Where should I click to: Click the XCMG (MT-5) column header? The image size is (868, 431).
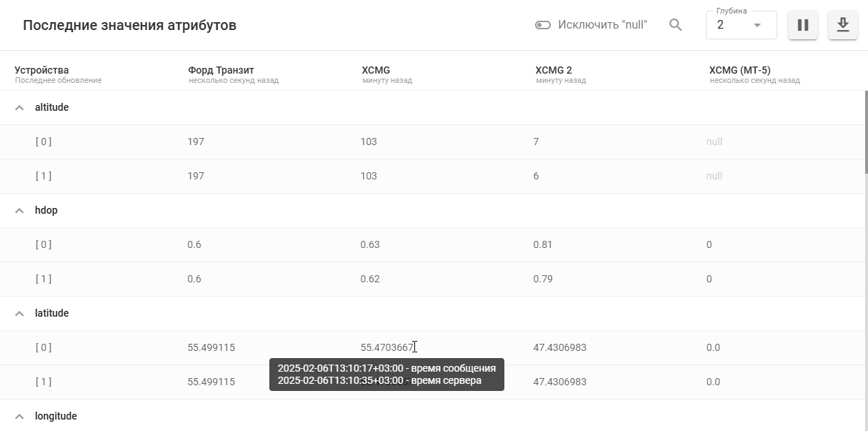point(739,70)
